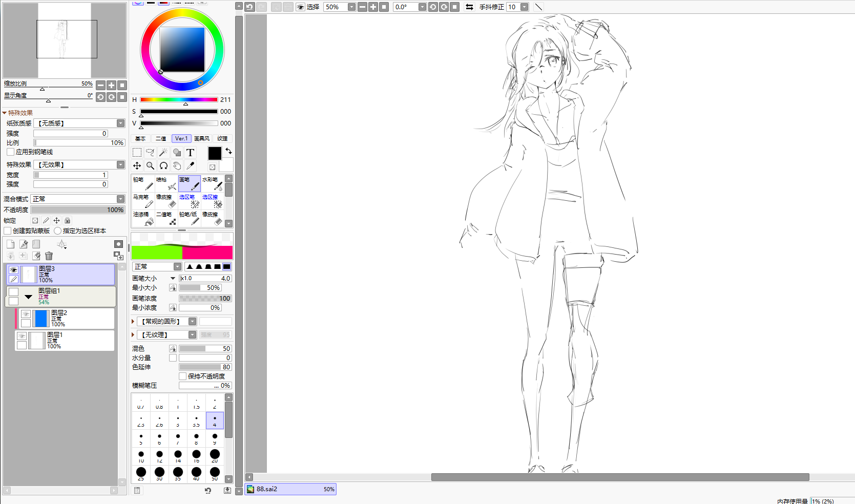This screenshot has width=855, height=504.
Task: Select the zoom magnifier tool
Action: click(x=150, y=165)
